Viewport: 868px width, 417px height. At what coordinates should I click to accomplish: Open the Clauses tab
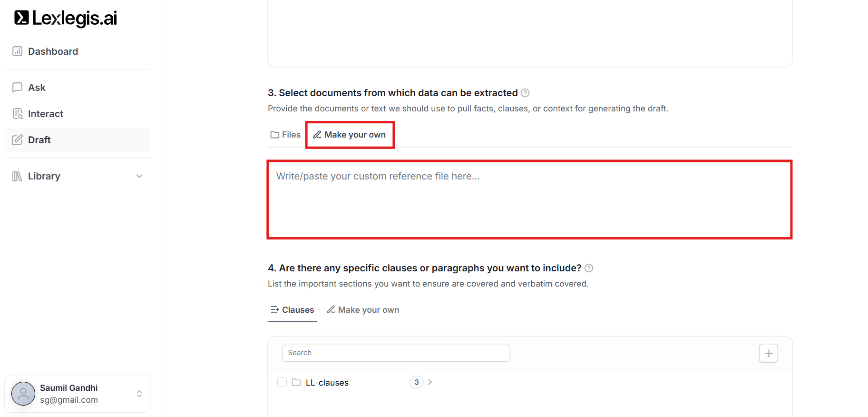[293, 310]
